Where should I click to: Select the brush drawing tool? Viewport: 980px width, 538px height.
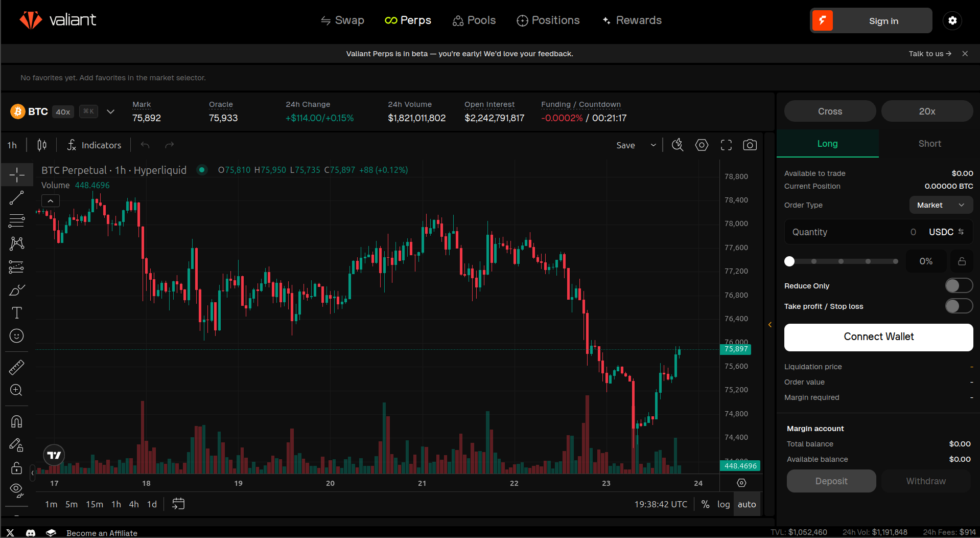click(x=16, y=290)
